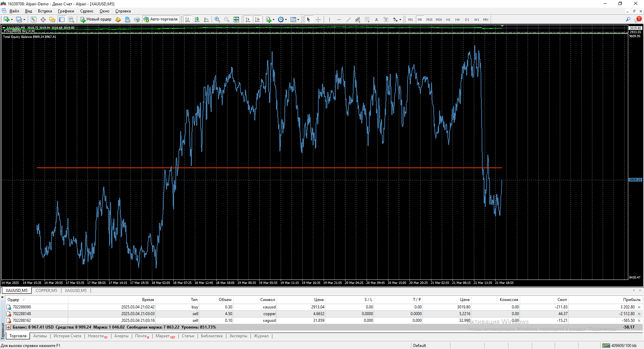Open the tile windows layout icon
644x349 pixels.
tap(236, 19)
